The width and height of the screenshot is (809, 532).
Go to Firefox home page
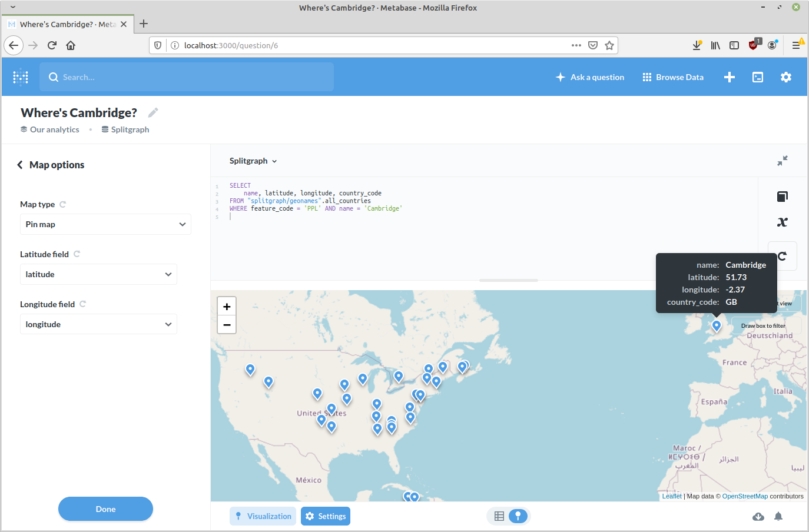pyautogui.click(x=71, y=45)
